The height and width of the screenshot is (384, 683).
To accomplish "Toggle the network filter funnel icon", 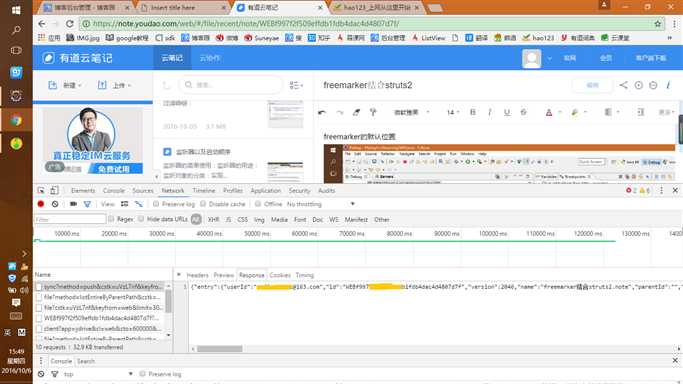I will 87,204.
